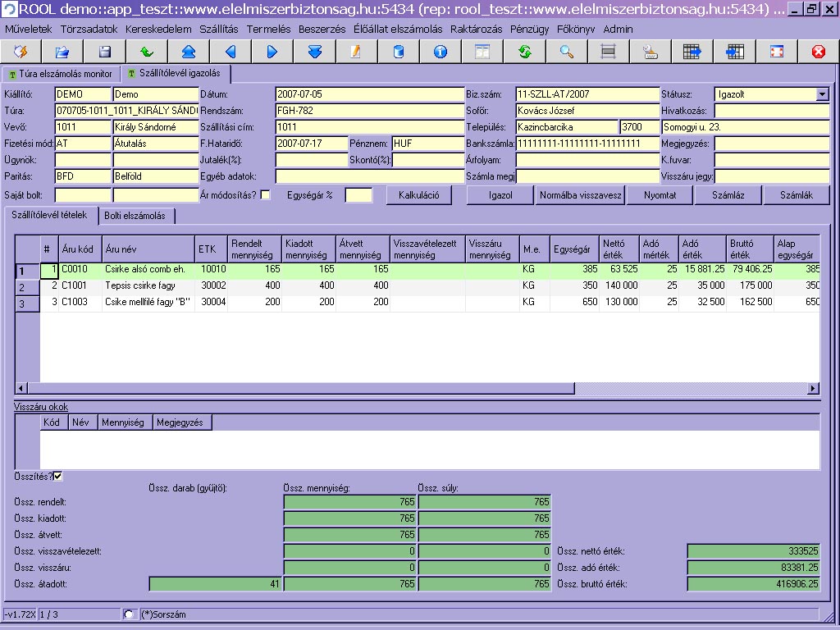Viewport: 840px width, 630px height.
Task: Select the radio button in status bar
Action: pos(129,614)
